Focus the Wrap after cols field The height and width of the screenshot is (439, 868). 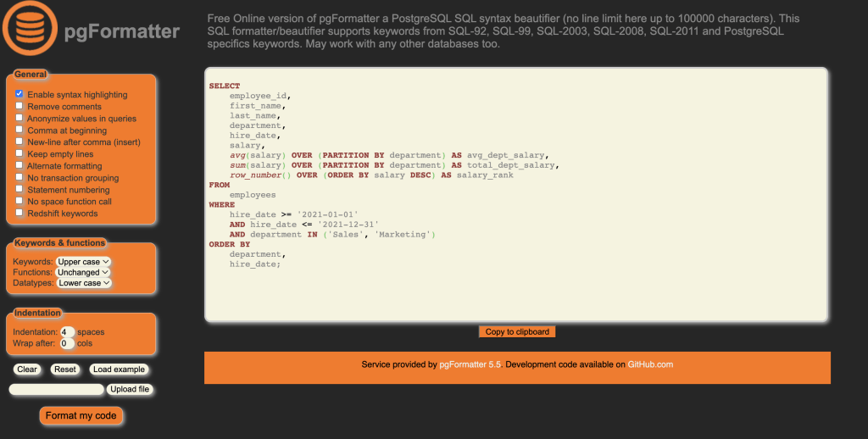[x=68, y=343]
